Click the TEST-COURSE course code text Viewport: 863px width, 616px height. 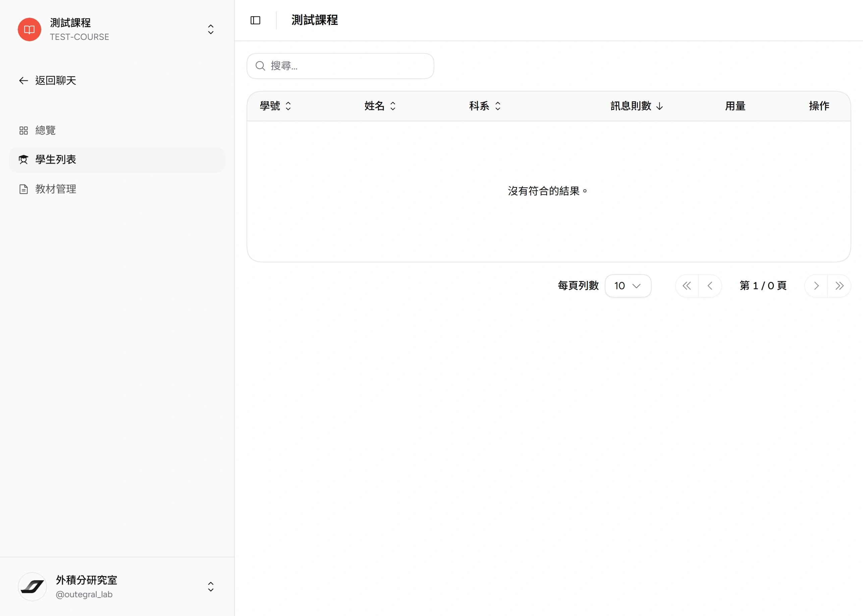click(x=79, y=37)
